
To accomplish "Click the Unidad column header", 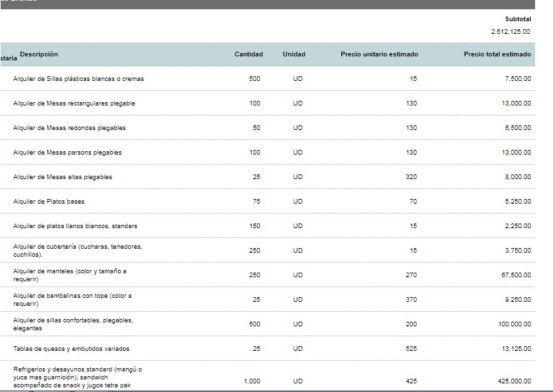I will coord(293,54).
